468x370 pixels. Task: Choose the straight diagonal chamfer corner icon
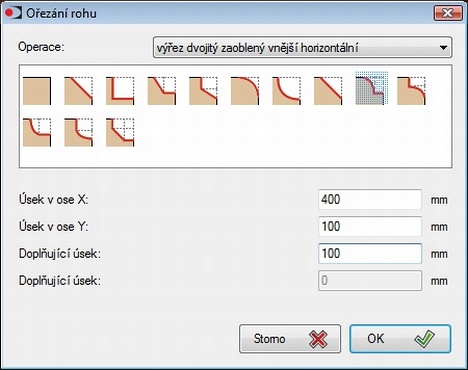(78, 91)
